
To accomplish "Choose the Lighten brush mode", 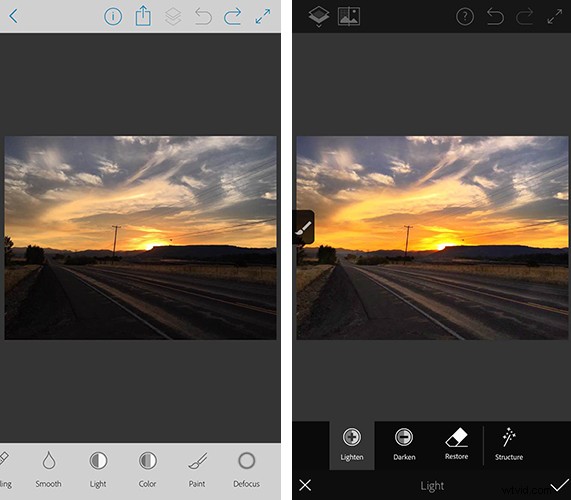I will (x=352, y=445).
